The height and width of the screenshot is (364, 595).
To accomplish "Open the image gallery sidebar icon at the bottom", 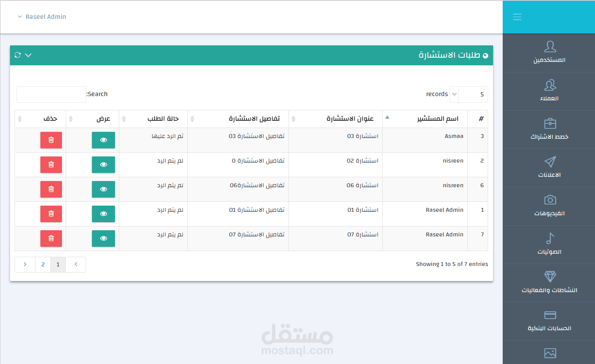I will (x=550, y=353).
